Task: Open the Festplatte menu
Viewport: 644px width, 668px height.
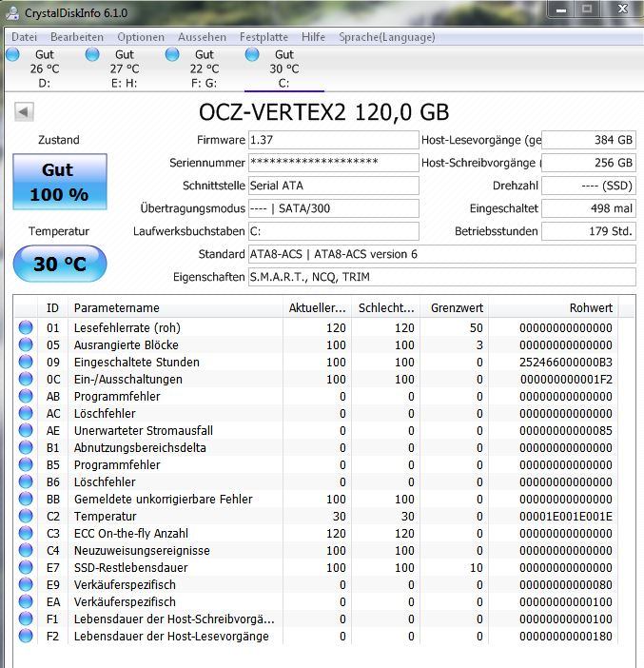Action: [x=263, y=37]
